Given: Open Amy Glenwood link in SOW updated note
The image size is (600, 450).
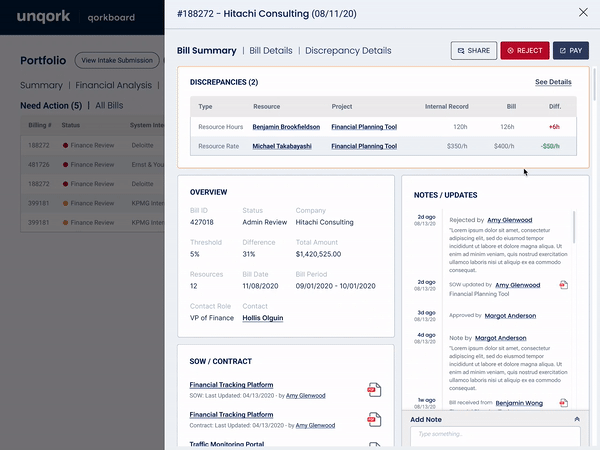Looking at the screenshot, I should pos(518,285).
